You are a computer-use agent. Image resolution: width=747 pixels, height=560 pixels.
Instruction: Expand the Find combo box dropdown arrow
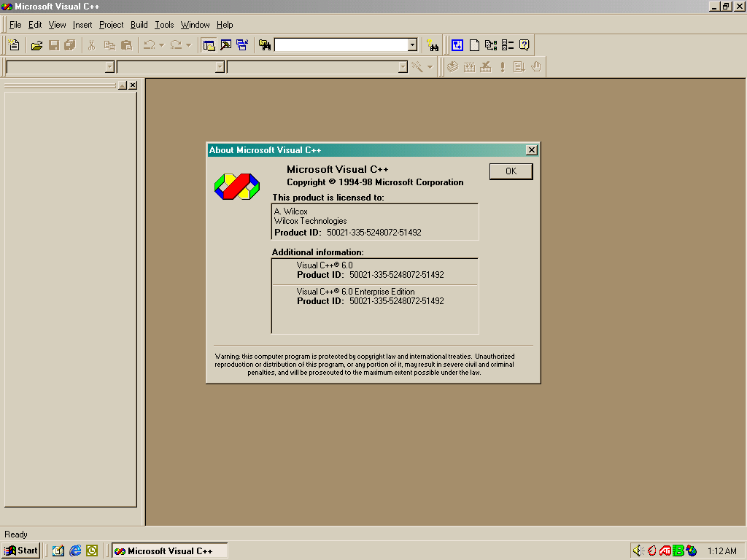[x=412, y=45]
